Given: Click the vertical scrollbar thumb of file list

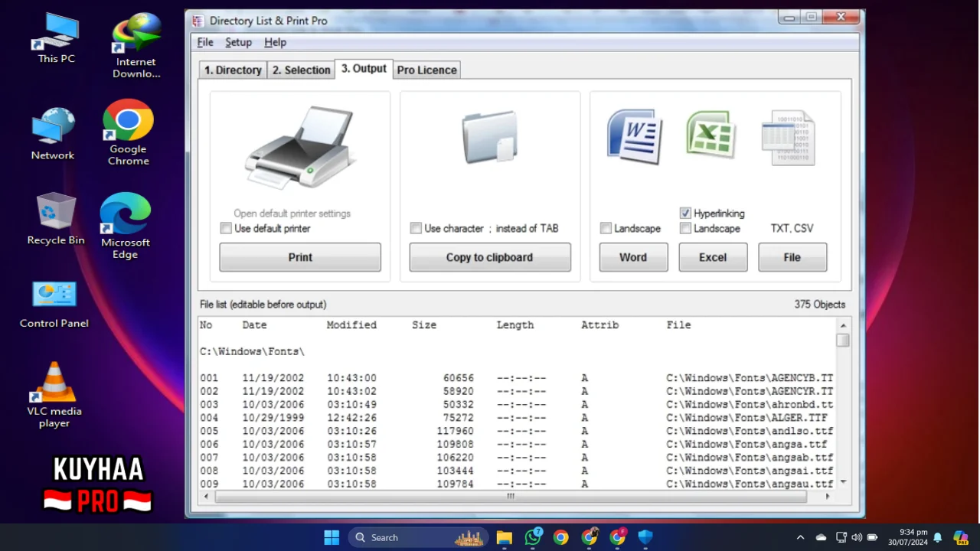Looking at the screenshot, I should tap(843, 341).
